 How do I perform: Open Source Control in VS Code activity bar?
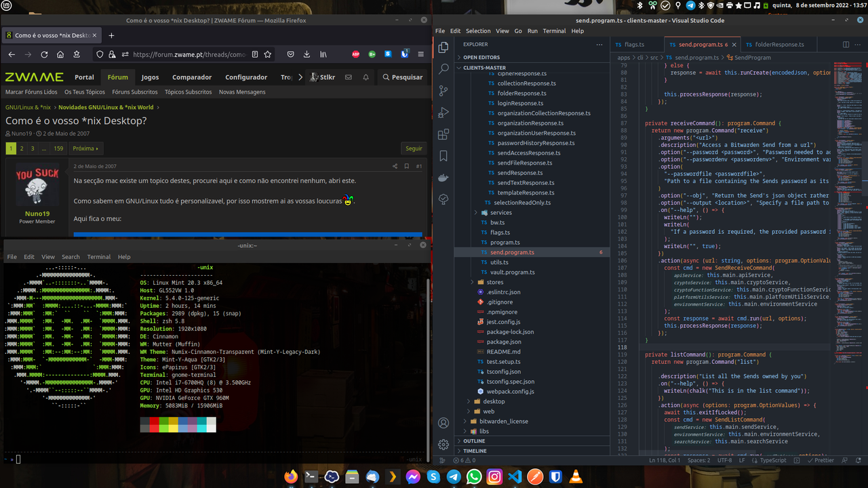point(443,91)
